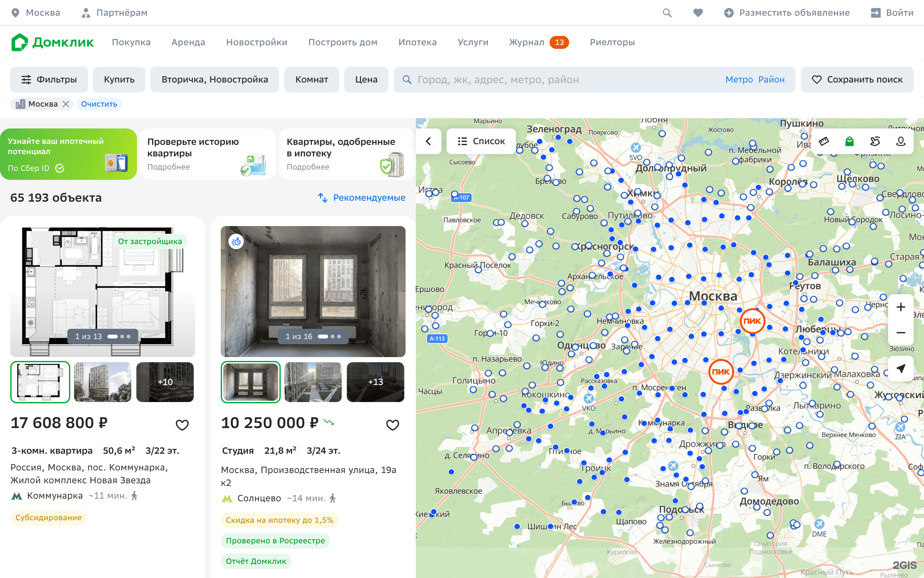Screen dimensions: 924x578
Task: Open the Партнёрам section
Action: coord(115,13)
